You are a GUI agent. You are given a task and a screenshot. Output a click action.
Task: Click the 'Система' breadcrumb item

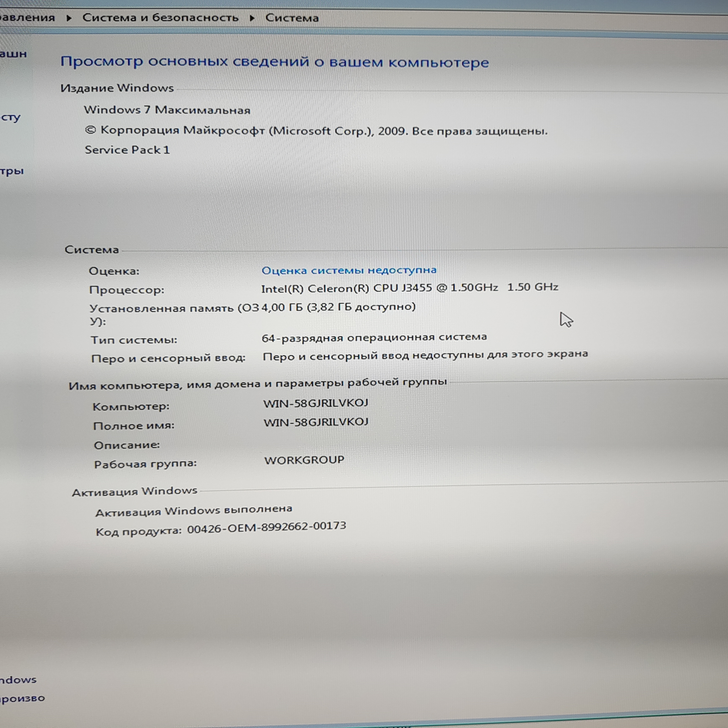tap(292, 18)
